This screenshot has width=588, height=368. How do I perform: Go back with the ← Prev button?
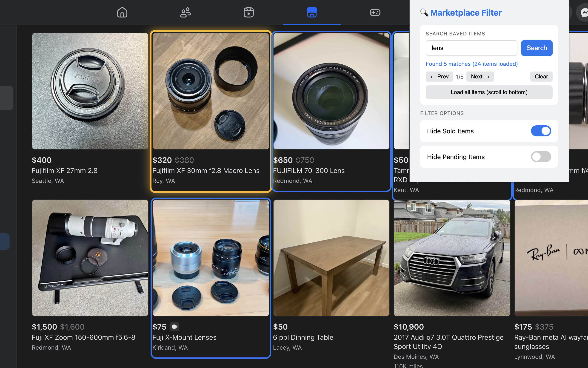[x=439, y=77]
